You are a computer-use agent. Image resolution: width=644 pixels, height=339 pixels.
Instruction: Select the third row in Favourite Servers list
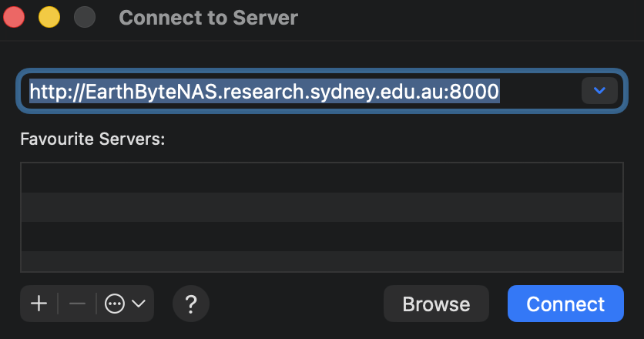(x=321, y=236)
